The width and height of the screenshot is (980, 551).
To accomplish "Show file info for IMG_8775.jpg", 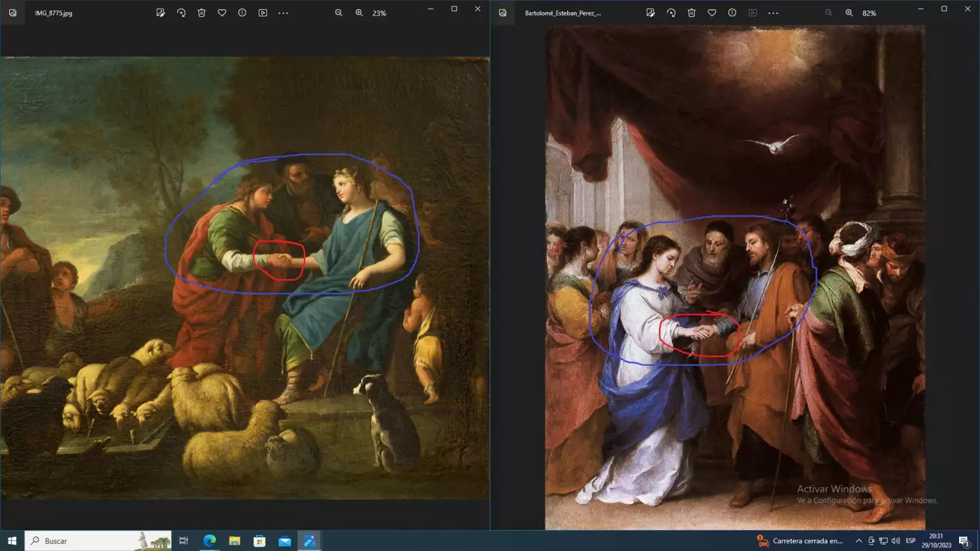I will [x=242, y=13].
